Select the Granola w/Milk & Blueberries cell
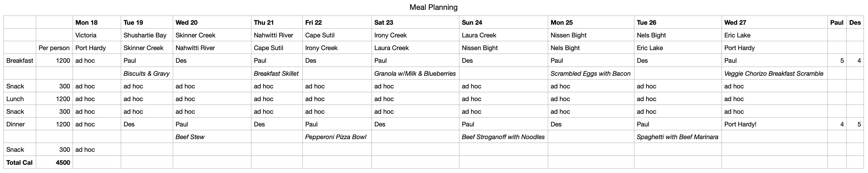The width and height of the screenshot is (868, 173). [415, 74]
